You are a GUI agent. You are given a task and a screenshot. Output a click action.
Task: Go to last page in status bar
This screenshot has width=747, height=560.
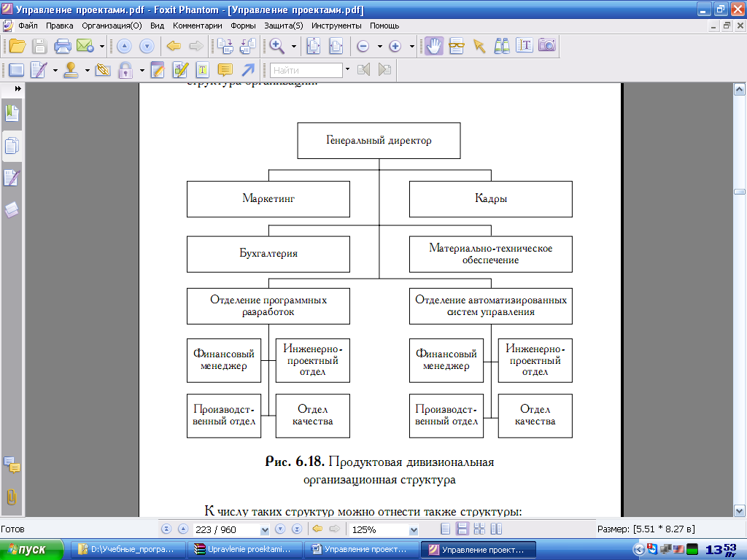click(297, 529)
